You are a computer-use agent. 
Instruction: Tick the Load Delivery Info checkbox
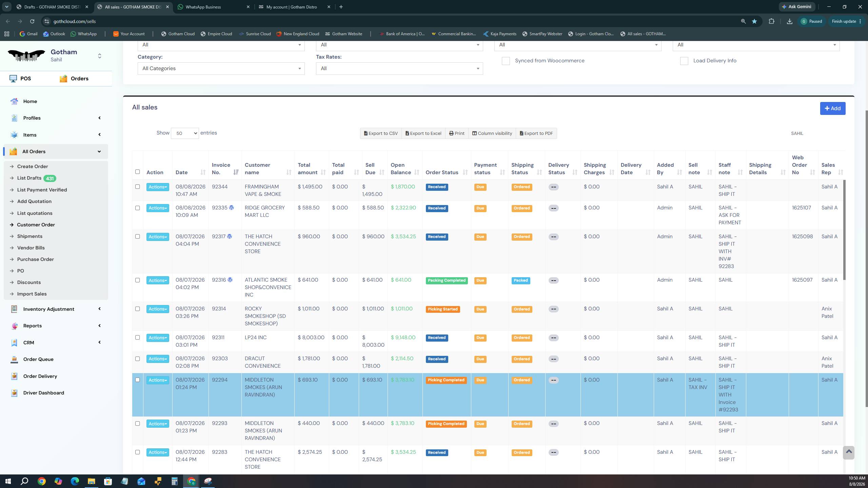pyautogui.click(x=684, y=61)
